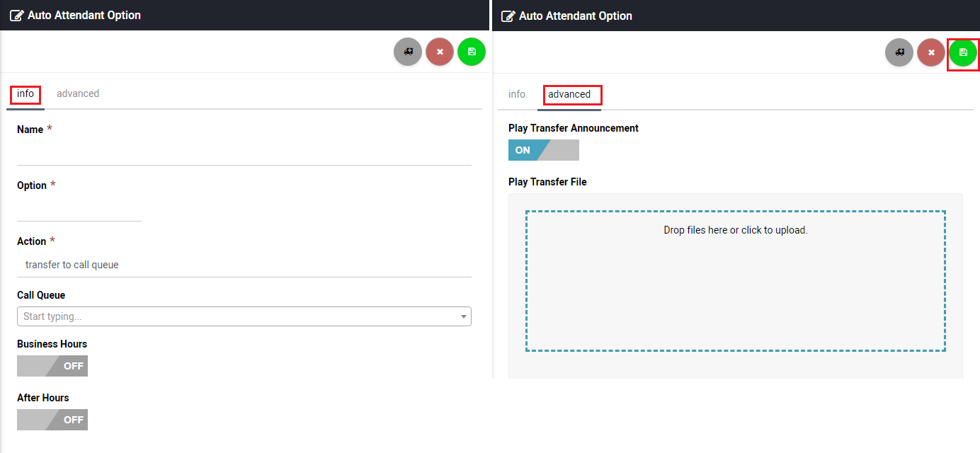The height and width of the screenshot is (453, 980).
Task: Switch to info tab in right panel
Action: pyautogui.click(x=517, y=94)
